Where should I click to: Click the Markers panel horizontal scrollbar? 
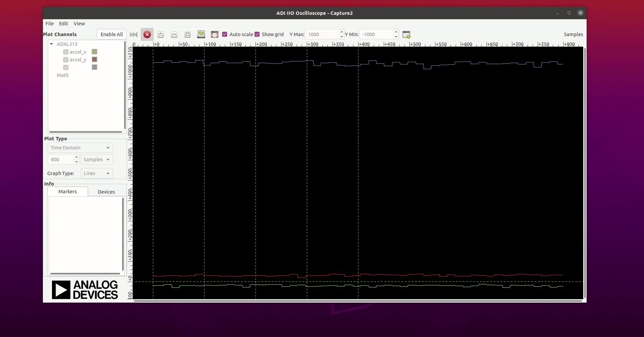tap(85, 274)
